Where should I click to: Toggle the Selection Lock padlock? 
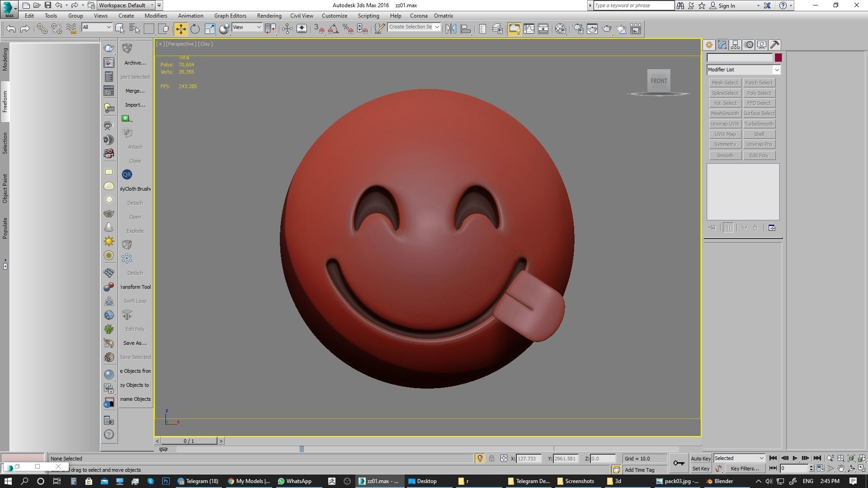(x=491, y=458)
